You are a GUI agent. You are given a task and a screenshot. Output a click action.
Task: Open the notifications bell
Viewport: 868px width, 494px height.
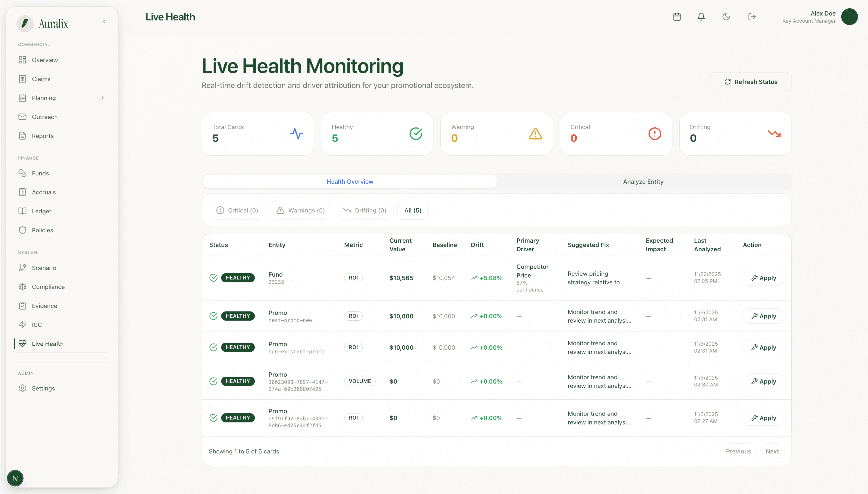click(x=701, y=17)
